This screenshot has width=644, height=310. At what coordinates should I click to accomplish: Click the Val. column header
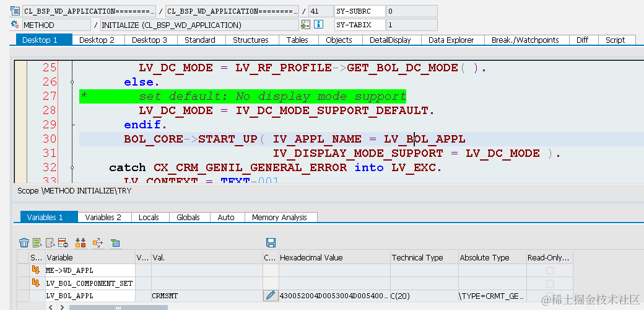(207, 258)
